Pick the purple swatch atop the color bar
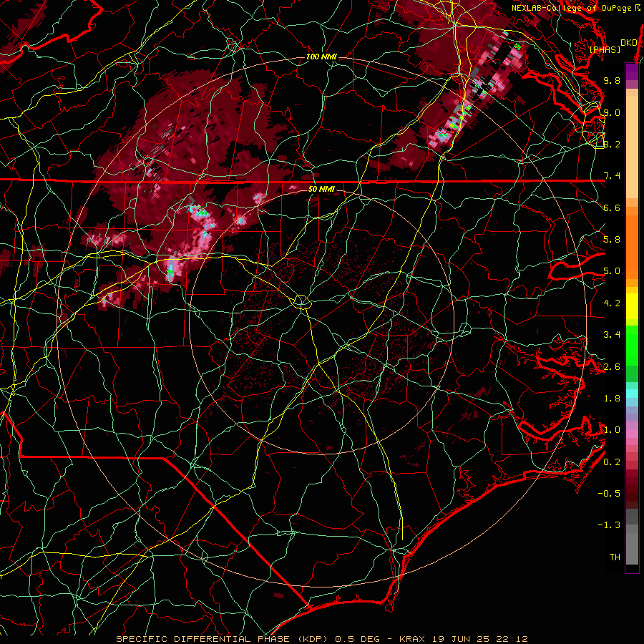644x644 pixels. tap(632, 72)
